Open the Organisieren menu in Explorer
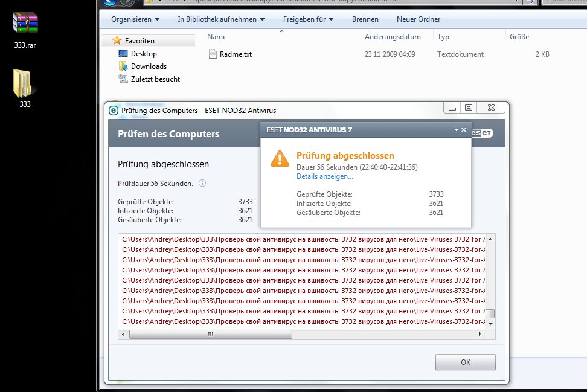Viewport: 587px width, 392px height. coord(135,19)
